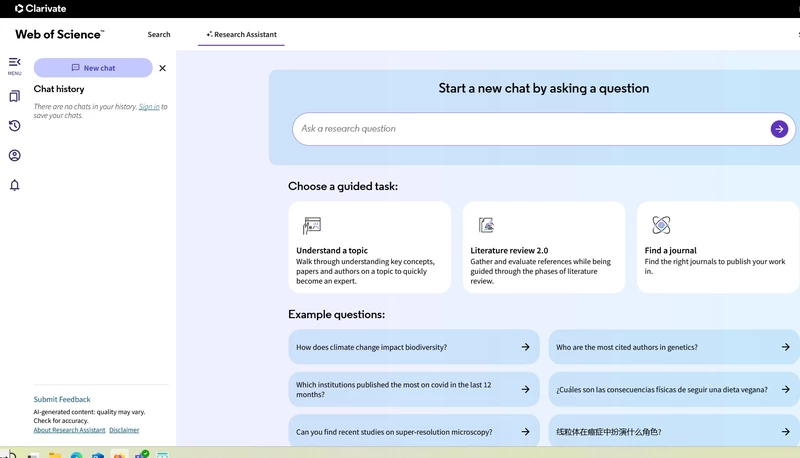
Task: Collapse the sidebar via the MENU icon
Action: [14, 66]
